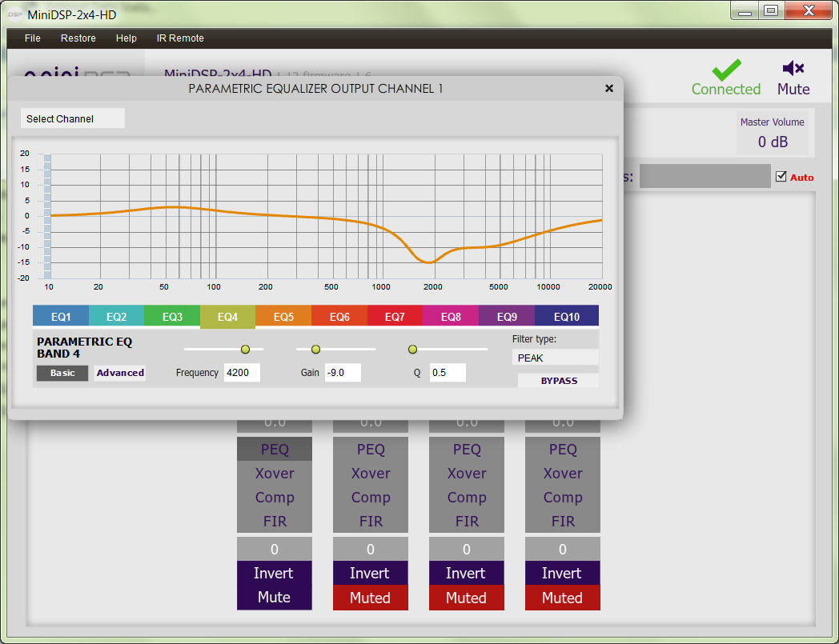Click first channel delay value 0
Viewport: 839px width, 644px height.
point(275,550)
